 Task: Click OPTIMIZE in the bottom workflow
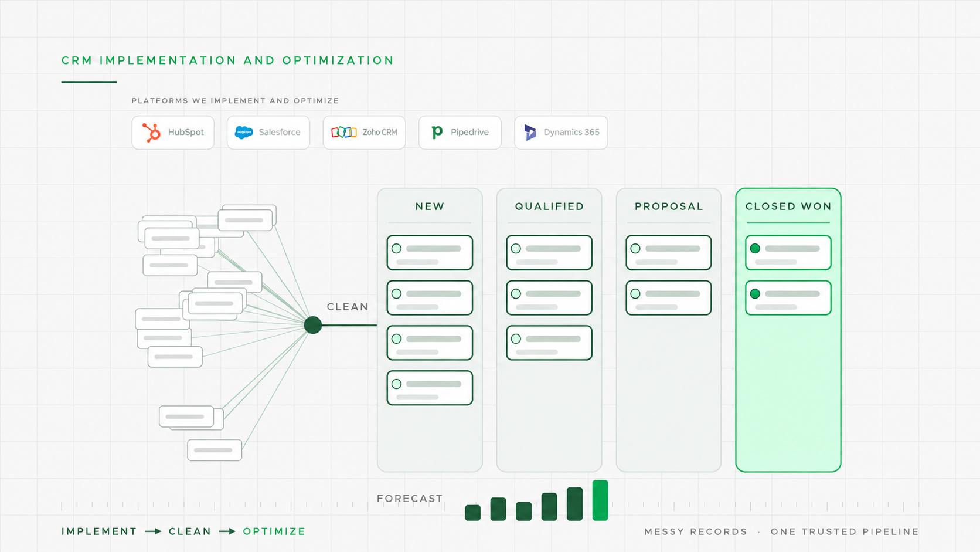[x=274, y=531]
